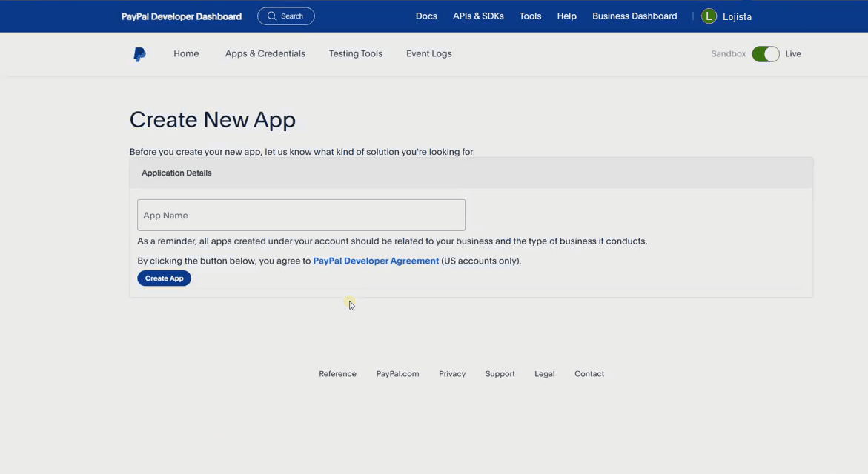Click the Lojista user avatar icon
This screenshot has height=474, width=868.
tap(709, 16)
